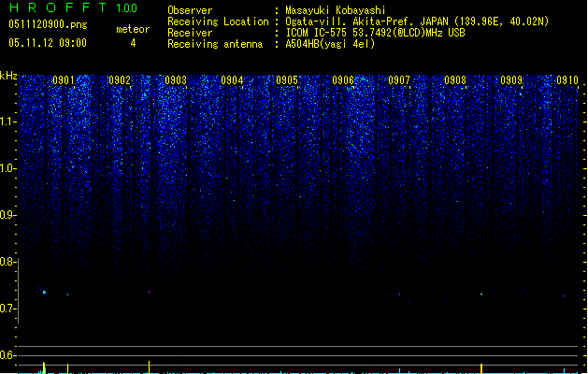Click the Observer field label
Image resolution: width=588 pixels, height=374 pixels.
click(190, 10)
